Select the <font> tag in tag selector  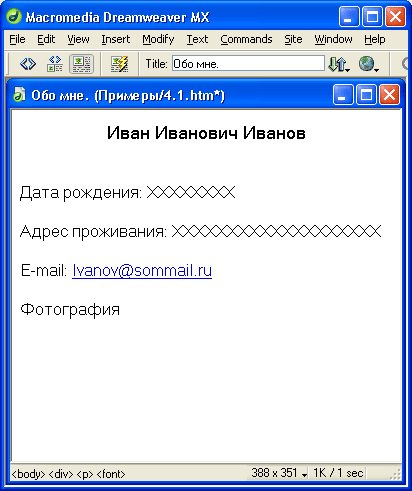[111, 474]
